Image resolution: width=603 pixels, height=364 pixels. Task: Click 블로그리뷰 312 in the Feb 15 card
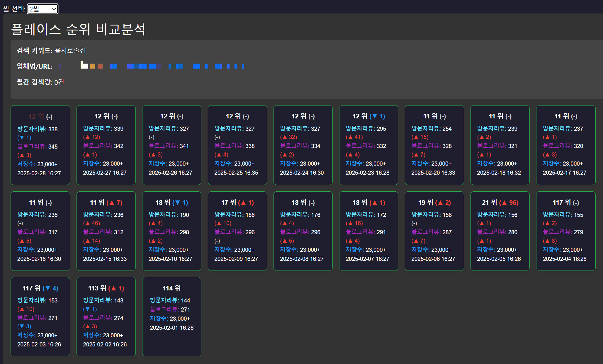[x=103, y=232]
